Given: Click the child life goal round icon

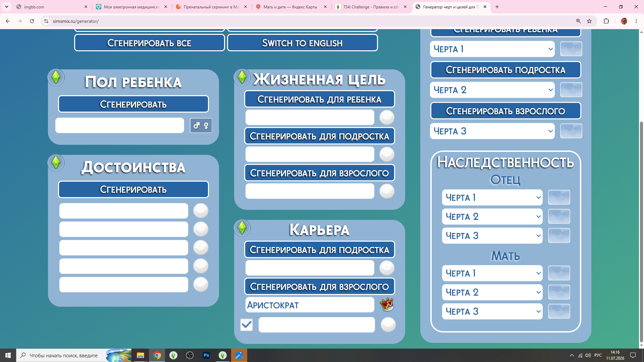Looking at the screenshot, I should [x=387, y=118].
